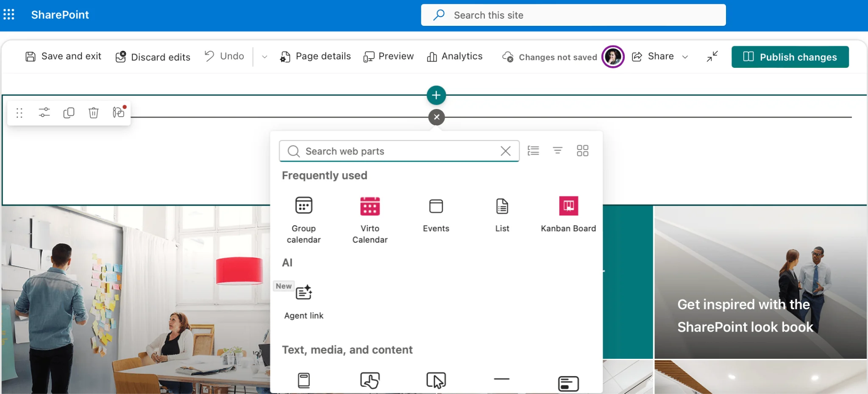Collapse the editing view with arrows icon

click(x=712, y=56)
